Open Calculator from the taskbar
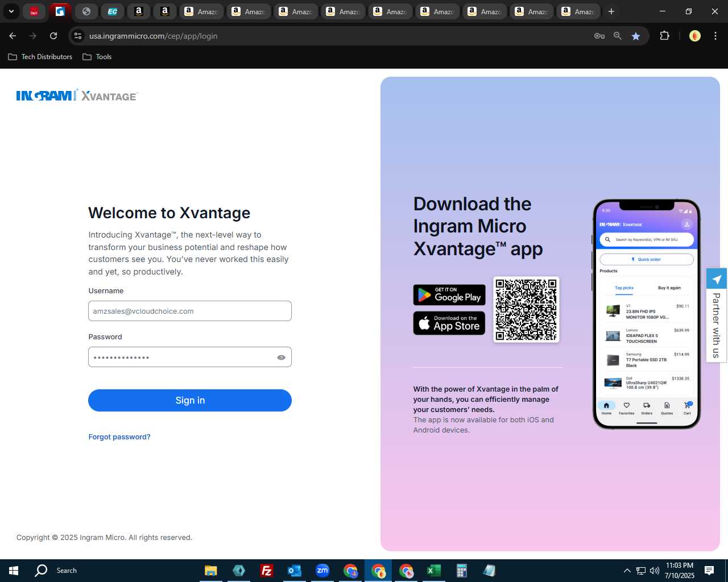This screenshot has width=728, height=582. point(462,571)
